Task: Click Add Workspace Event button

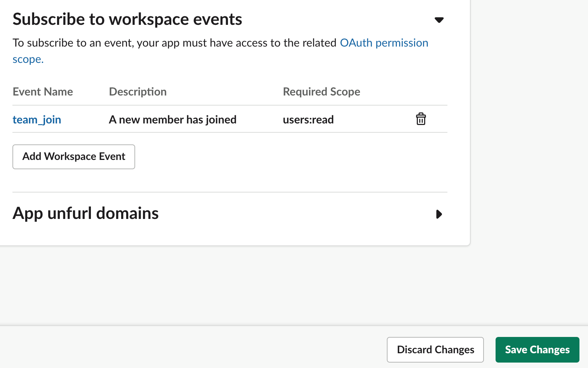Action: (x=74, y=157)
